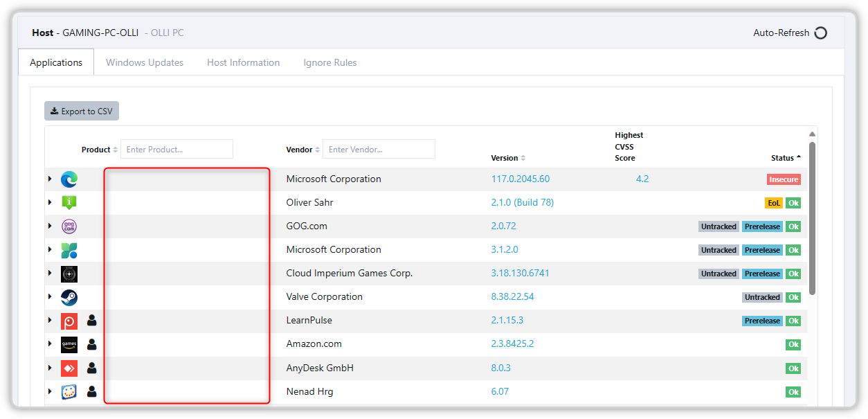The image size is (868, 419).
Task: Click the green info icon in the Oliver Sahr row
Action: (x=69, y=203)
